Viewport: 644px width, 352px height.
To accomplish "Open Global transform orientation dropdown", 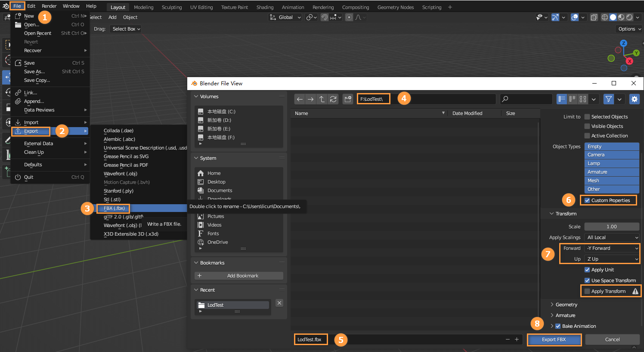I will click(x=285, y=17).
